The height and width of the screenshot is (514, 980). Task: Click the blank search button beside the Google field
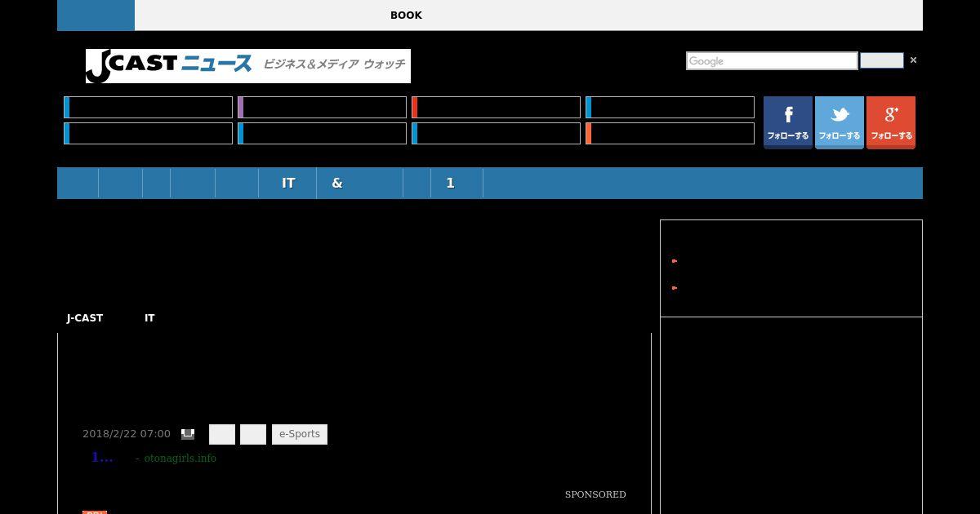(x=882, y=60)
